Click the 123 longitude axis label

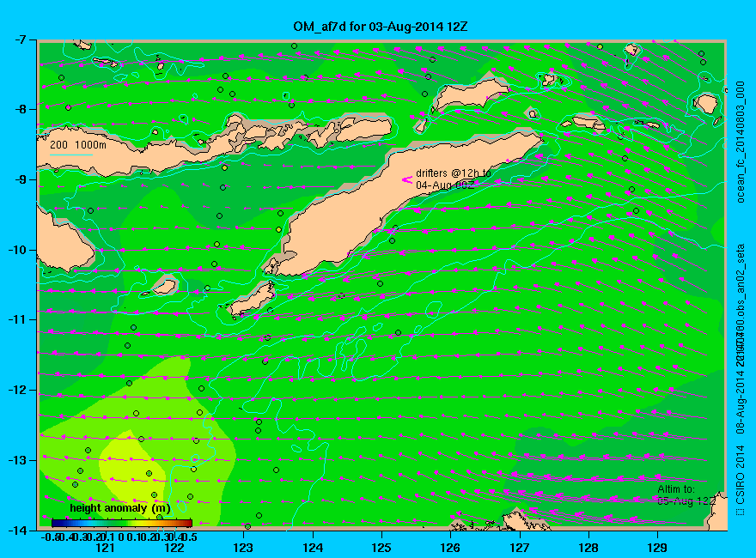[x=243, y=548]
